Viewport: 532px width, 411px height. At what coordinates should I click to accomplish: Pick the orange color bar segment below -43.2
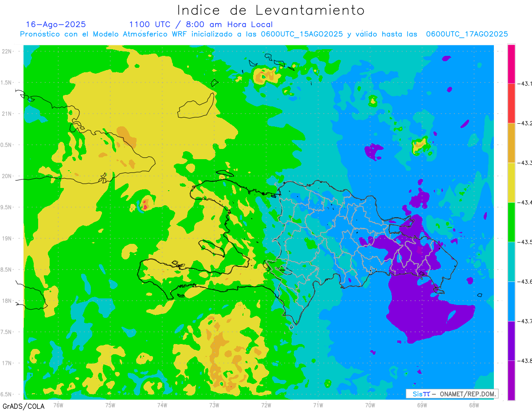click(511, 143)
